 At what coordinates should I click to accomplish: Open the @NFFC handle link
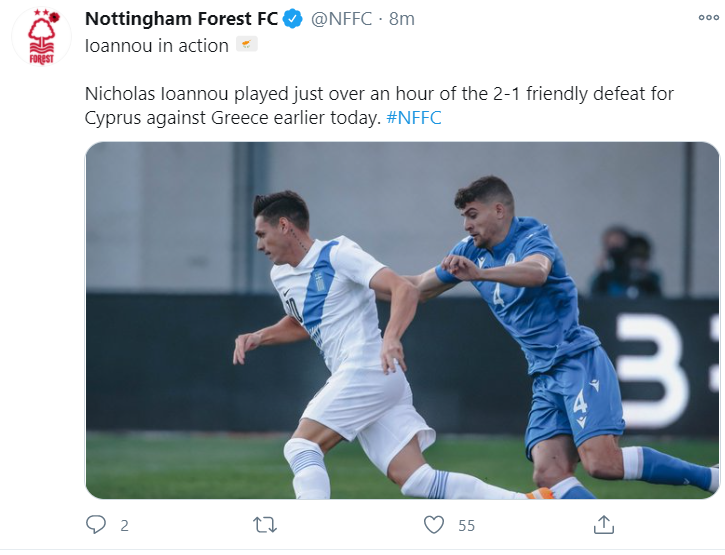[342, 19]
